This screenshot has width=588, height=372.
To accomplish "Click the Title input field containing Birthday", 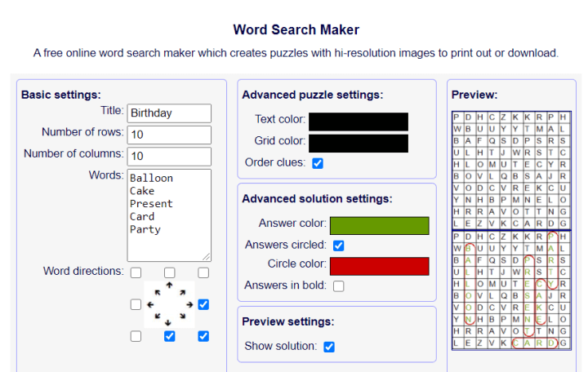I will pos(169,113).
